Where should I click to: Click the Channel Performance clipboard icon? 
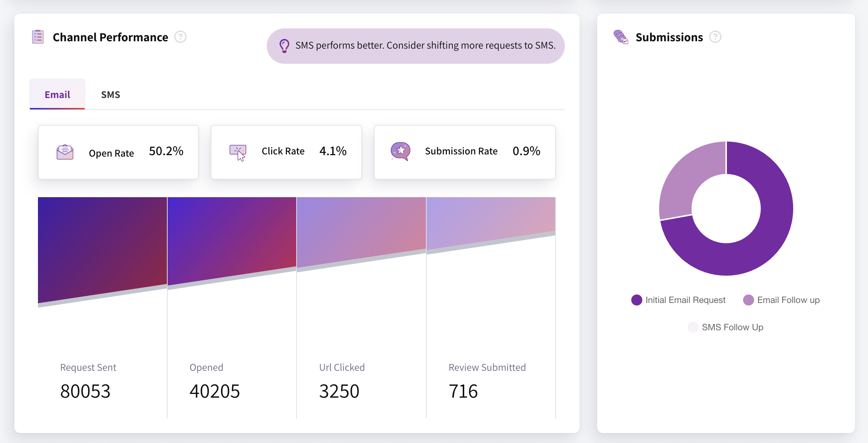[x=38, y=37]
